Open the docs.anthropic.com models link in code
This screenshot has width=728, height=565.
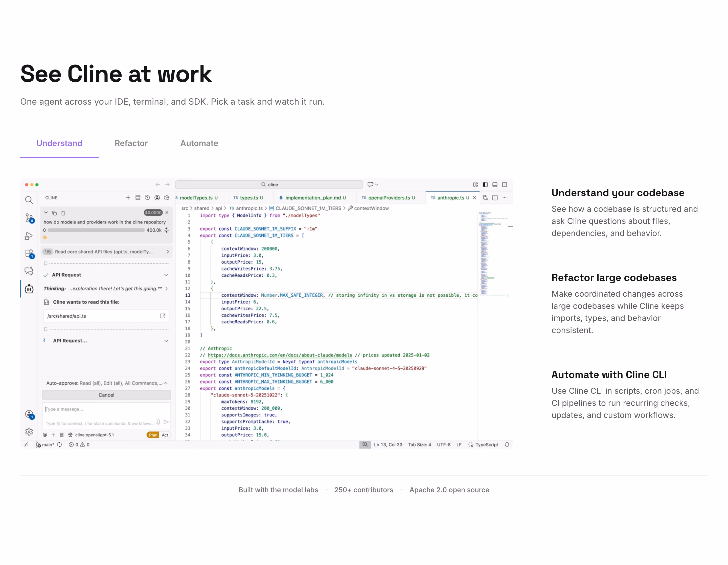tap(280, 355)
